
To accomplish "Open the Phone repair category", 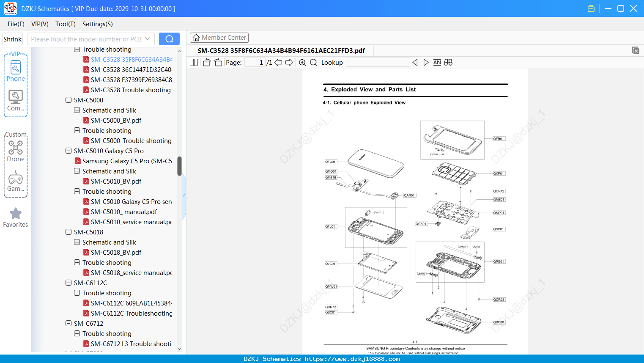I will point(16,71).
